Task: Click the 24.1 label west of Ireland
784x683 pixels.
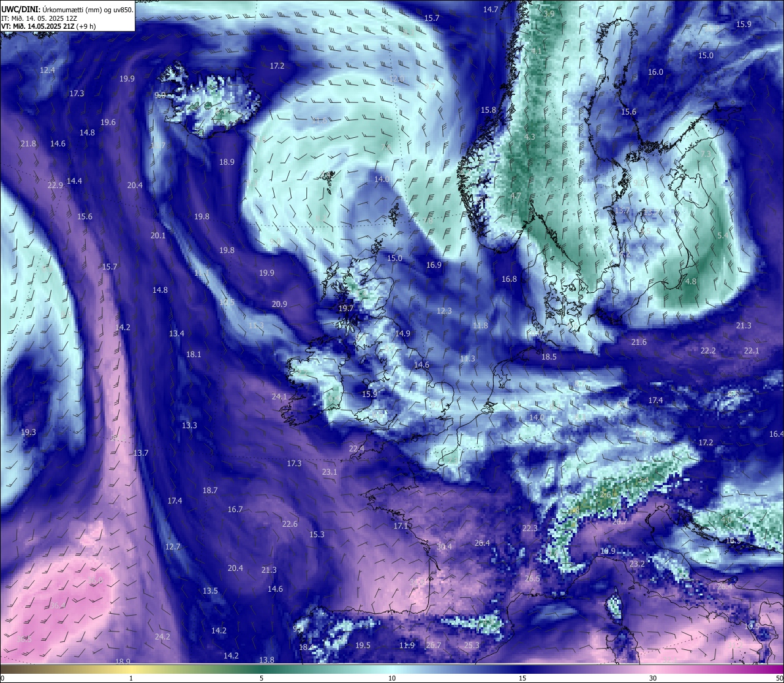Action: [x=279, y=397]
